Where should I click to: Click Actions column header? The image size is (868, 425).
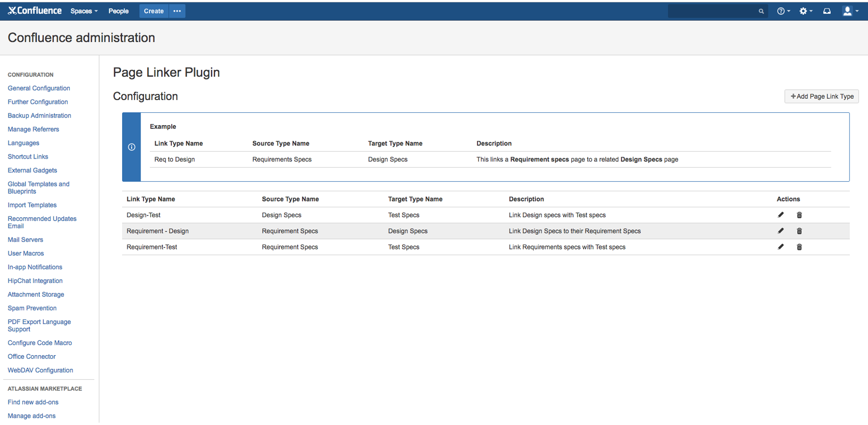coord(788,199)
